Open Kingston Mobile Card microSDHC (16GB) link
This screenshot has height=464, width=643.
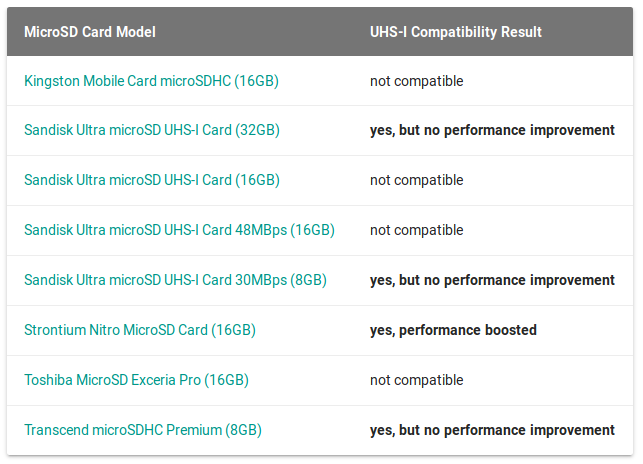(151, 81)
